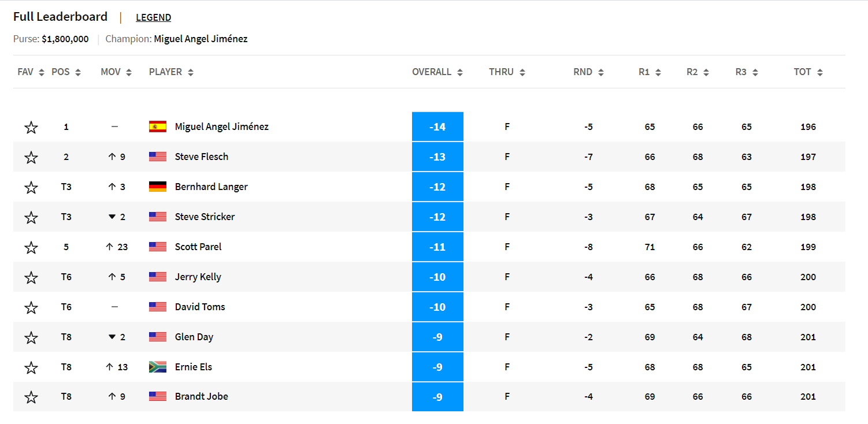Sort by R1 round scores header

(650, 72)
